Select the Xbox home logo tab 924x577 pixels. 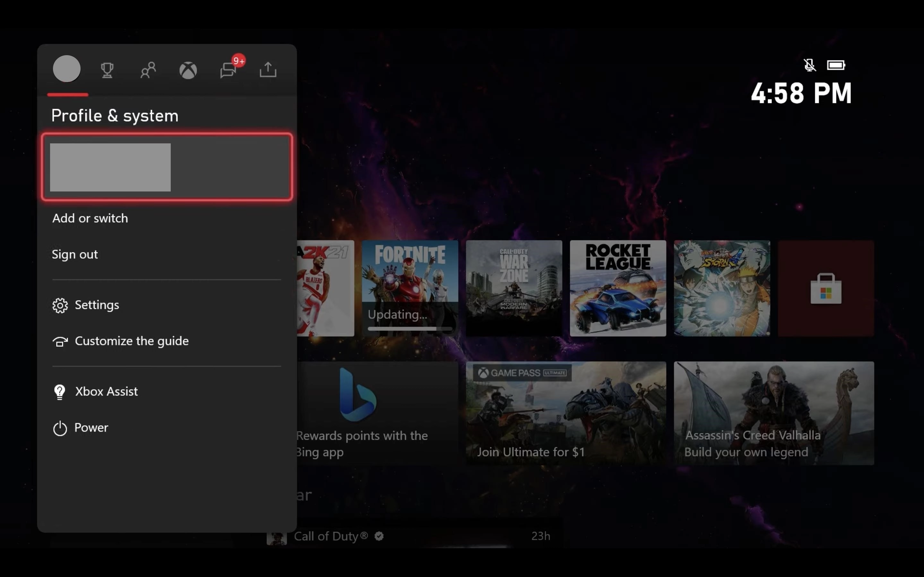[x=188, y=71]
